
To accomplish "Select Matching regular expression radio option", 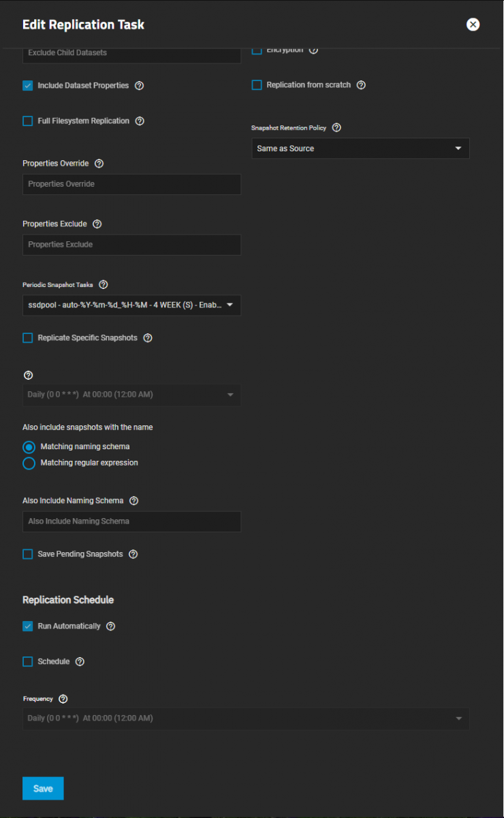I will 29,464.
